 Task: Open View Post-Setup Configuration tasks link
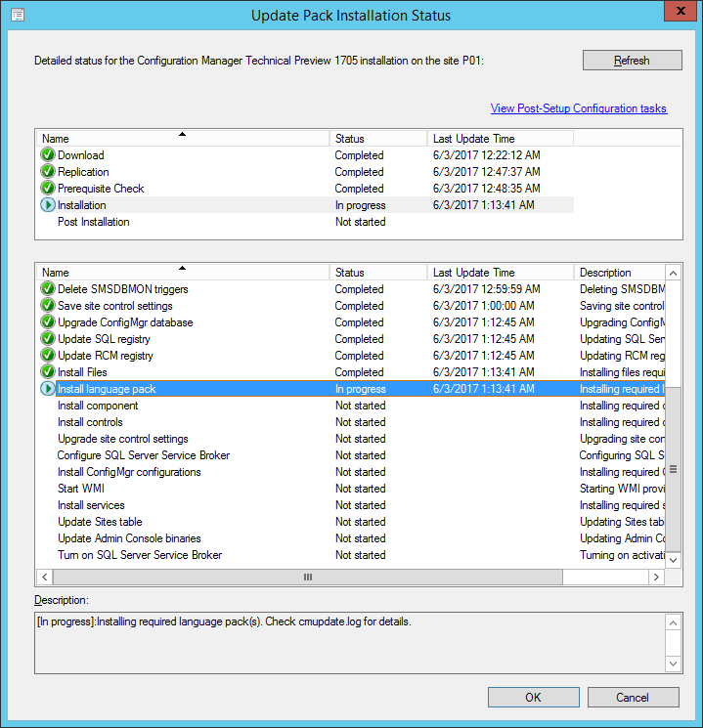tap(579, 108)
